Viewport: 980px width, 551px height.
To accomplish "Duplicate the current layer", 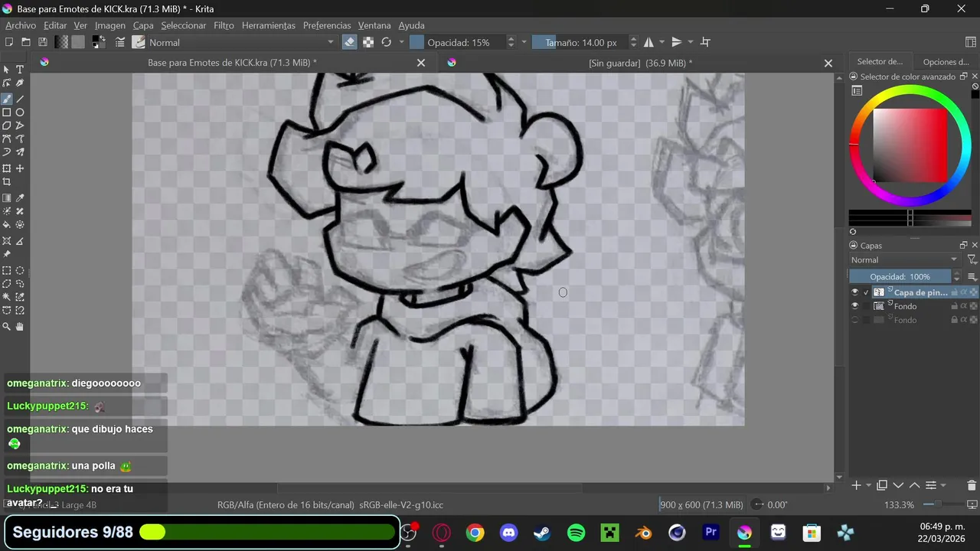I will pyautogui.click(x=882, y=485).
